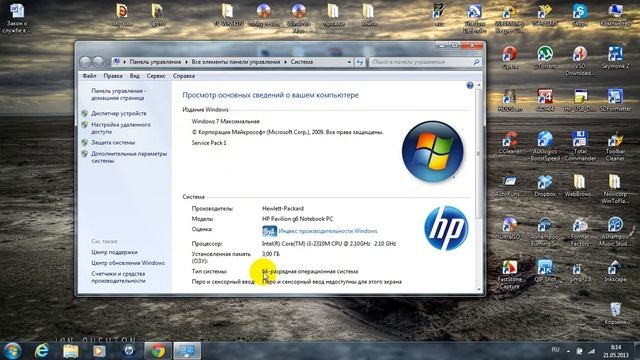Go to 'Панель управления - домашняя страница'
The width and height of the screenshot is (640, 360).
[119, 94]
